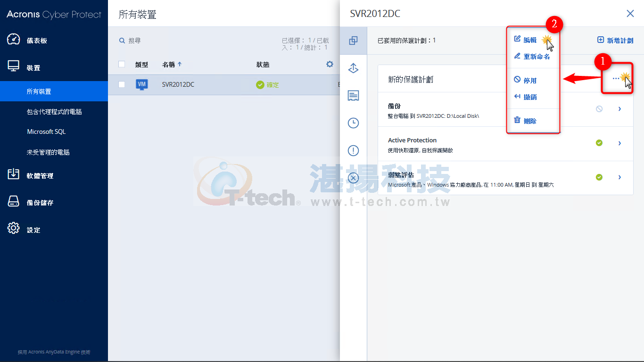644x362 pixels.
Task: Expand the 備份 section chevron
Action: pyautogui.click(x=619, y=109)
